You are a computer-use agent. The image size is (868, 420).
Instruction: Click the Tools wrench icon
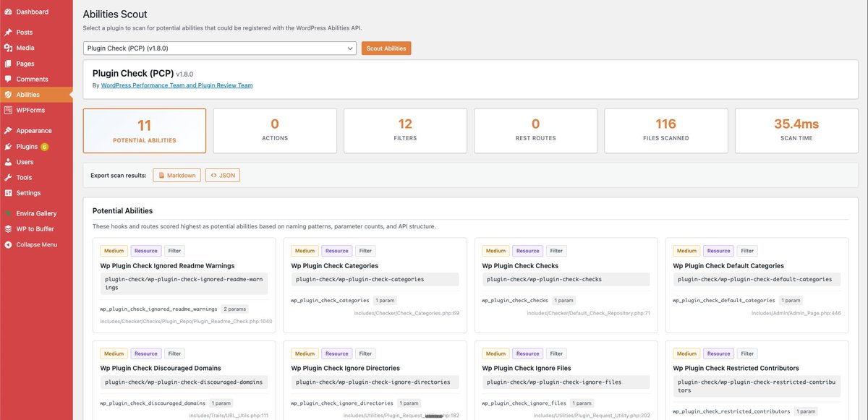pos(8,178)
